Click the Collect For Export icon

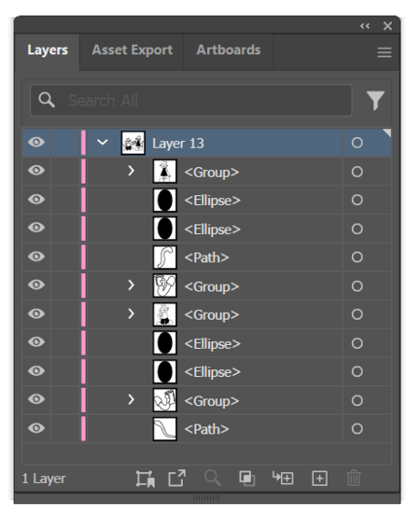pos(146,479)
